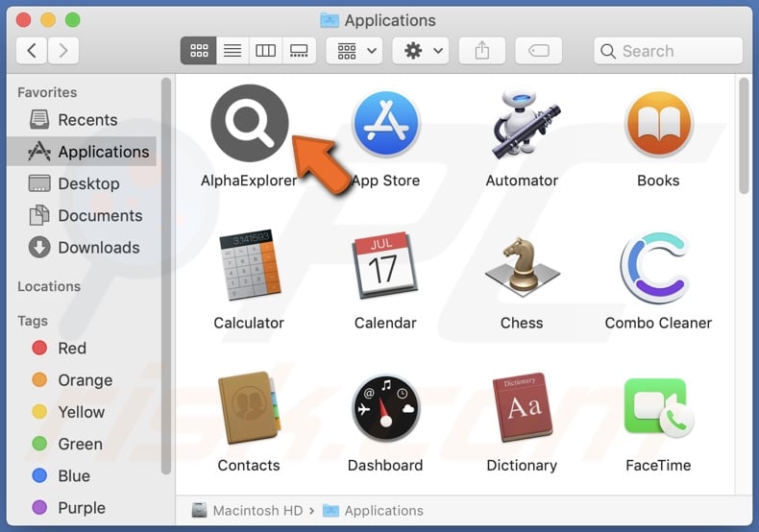
Task: Open the group-by arrangement dropdown
Action: point(355,50)
